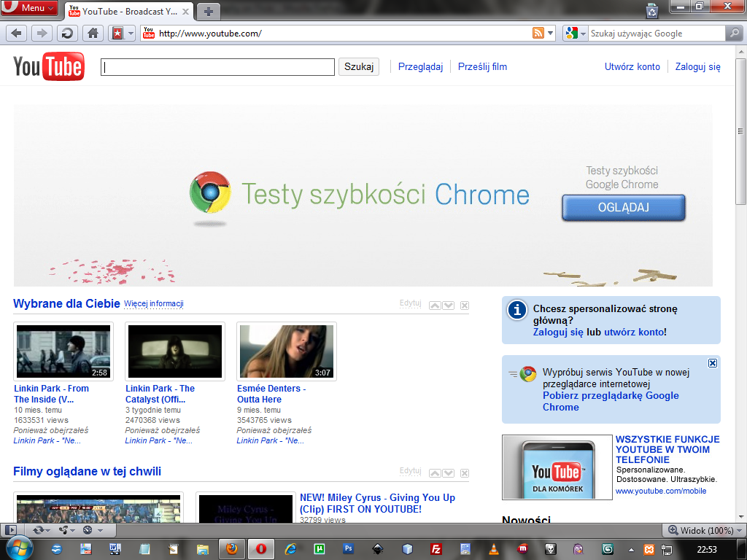Go forward with the Forward arrow button

pyautogui.click(x=42, y=34)
